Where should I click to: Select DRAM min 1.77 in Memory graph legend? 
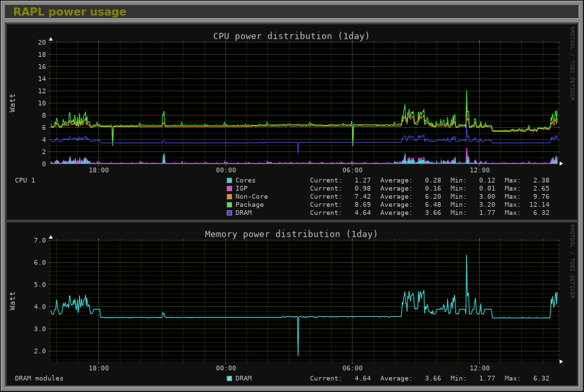tap(487, 378)
